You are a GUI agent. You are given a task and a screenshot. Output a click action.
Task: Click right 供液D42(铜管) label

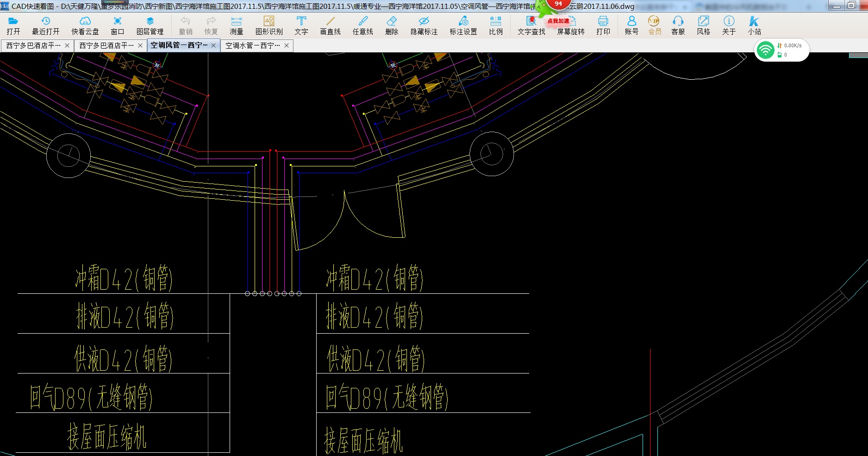point(376,358)
